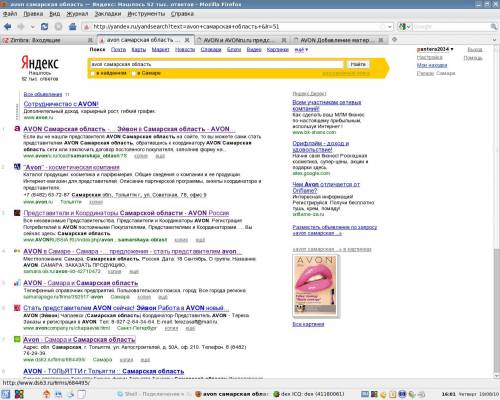Open the Вид menu
The width and height of the screenshot is (500, 400).
(x=55, y=14)
